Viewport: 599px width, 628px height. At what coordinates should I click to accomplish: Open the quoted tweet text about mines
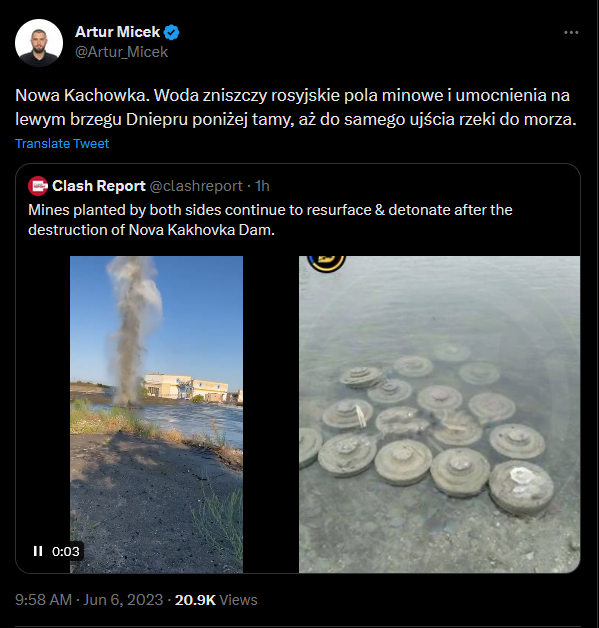(x=270, y=220)
